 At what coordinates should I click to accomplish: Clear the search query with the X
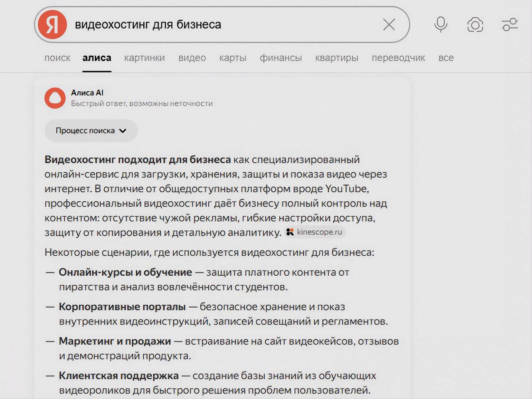point(389,25)
